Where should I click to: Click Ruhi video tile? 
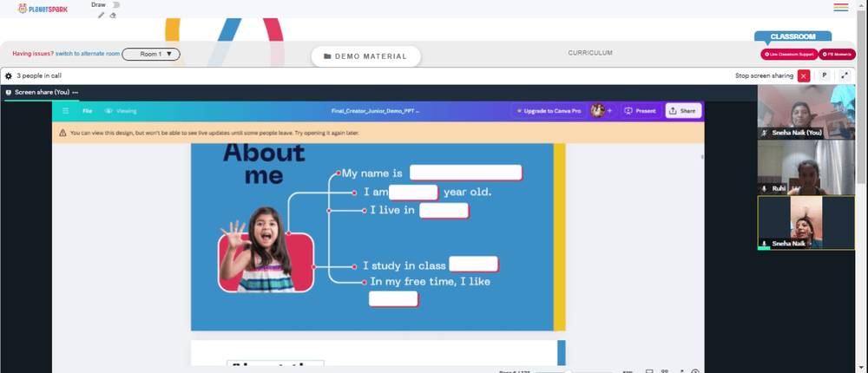806,167
